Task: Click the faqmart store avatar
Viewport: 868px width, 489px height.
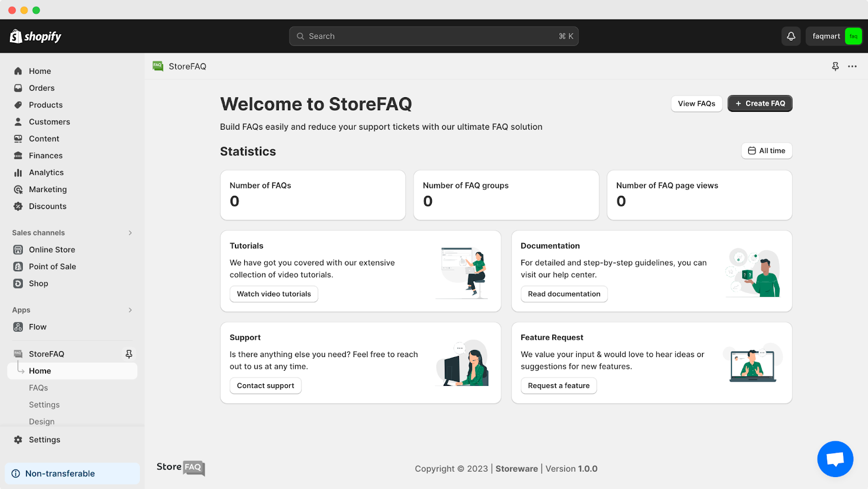Action: pyautogui.click(x=853, y=36)
